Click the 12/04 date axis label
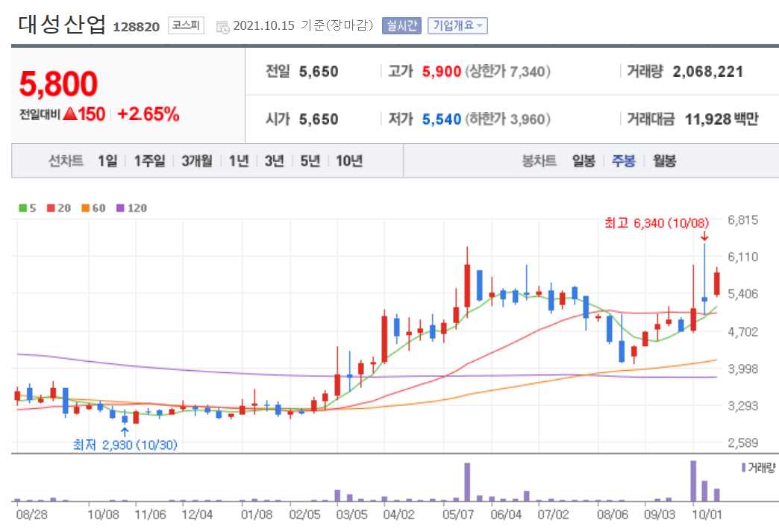Screen dimensions: 779x532 tap(197, 515)
